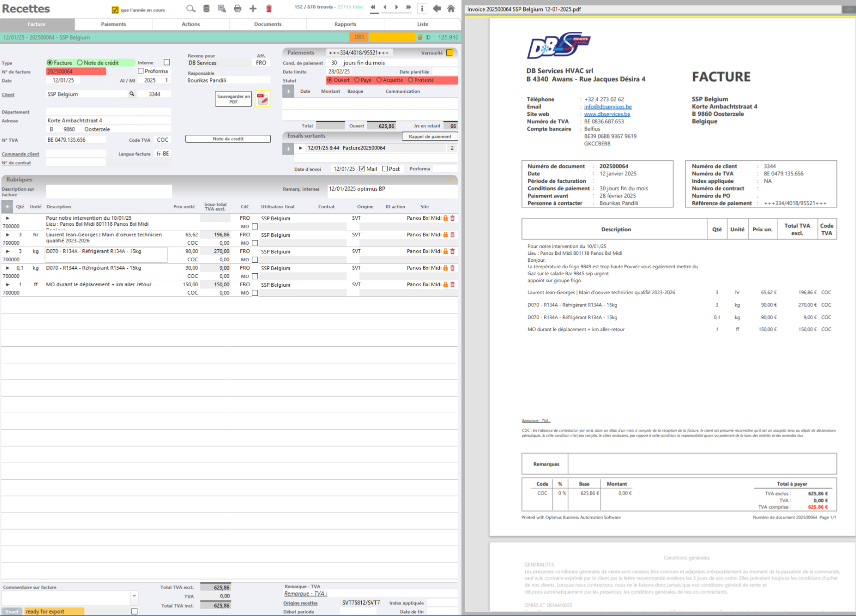The height and width of the screenshot is (616, 856).
Task: Toggle the Interne checkbox
Action: [x=167, y=62]
